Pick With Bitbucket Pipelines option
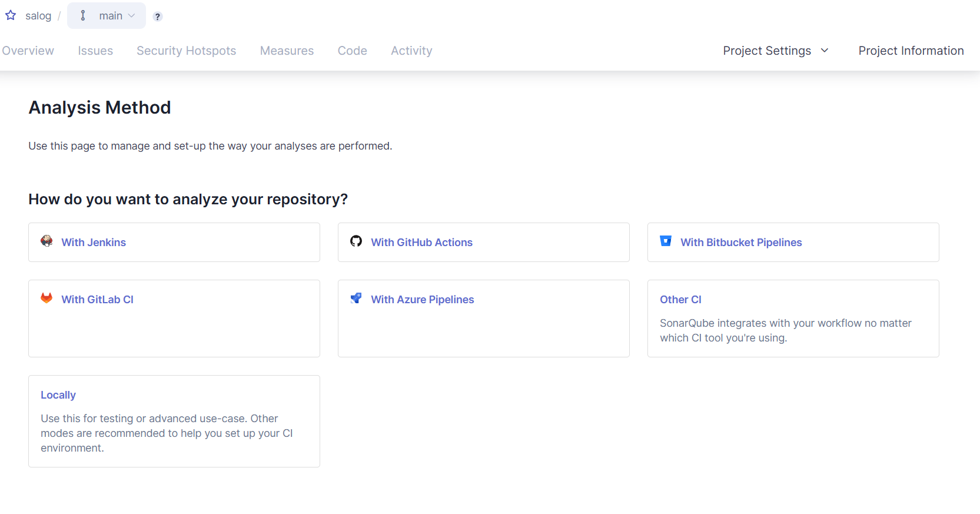 pos(793,242)
